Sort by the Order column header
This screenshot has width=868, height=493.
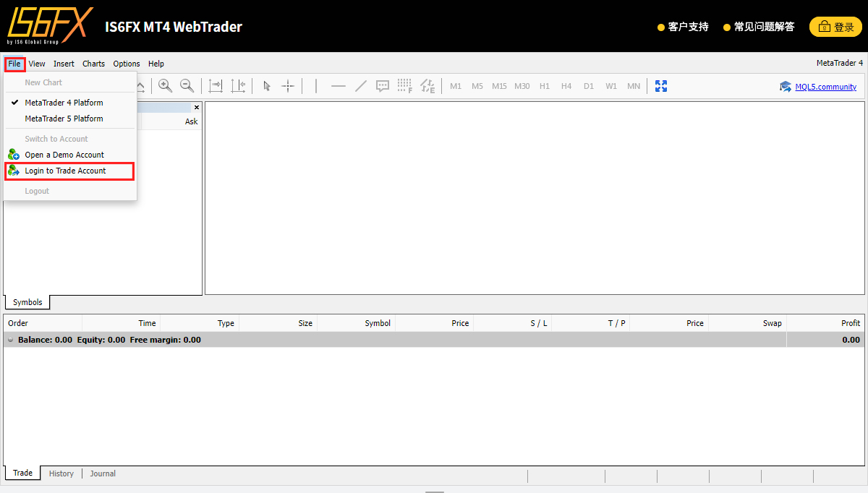(43, 323)
